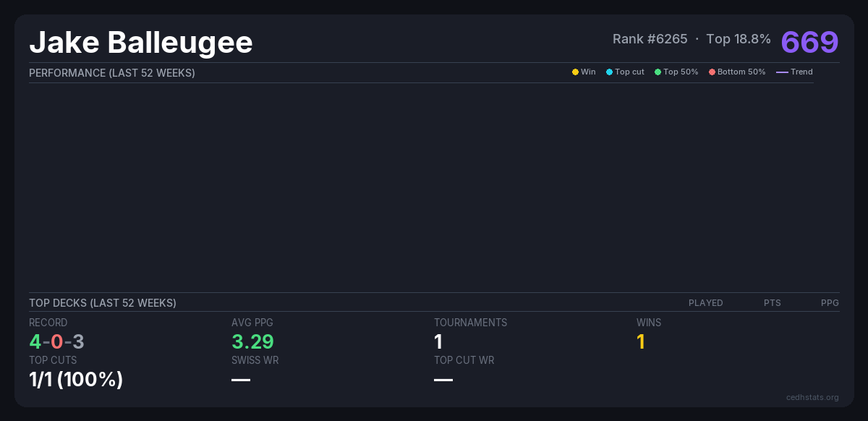
Task: Click the green Top 50% legend dot
Action: pos(658,72)
